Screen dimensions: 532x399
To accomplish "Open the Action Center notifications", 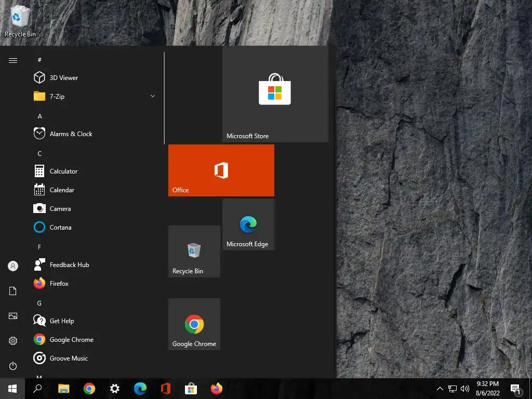I will click(516, 389).
